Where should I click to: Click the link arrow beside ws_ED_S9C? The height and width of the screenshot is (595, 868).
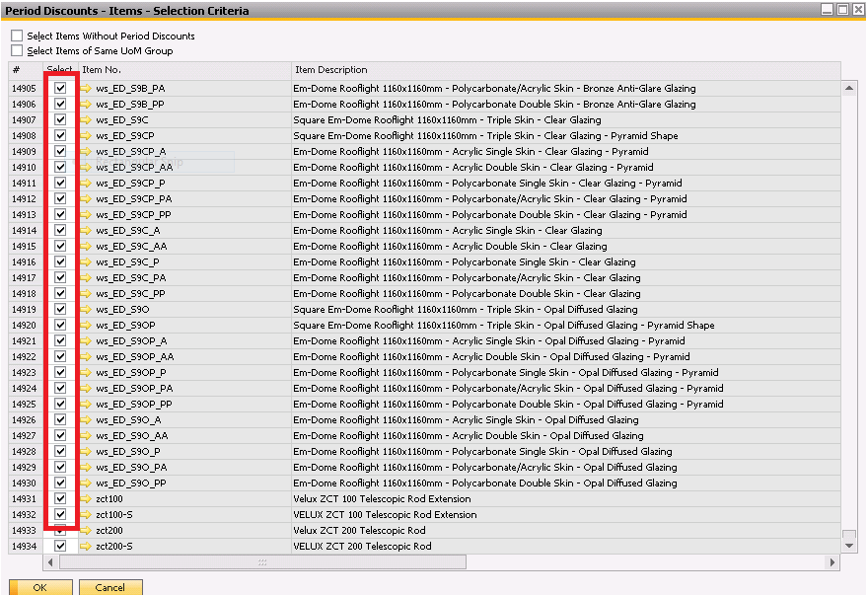click(86, 119)
